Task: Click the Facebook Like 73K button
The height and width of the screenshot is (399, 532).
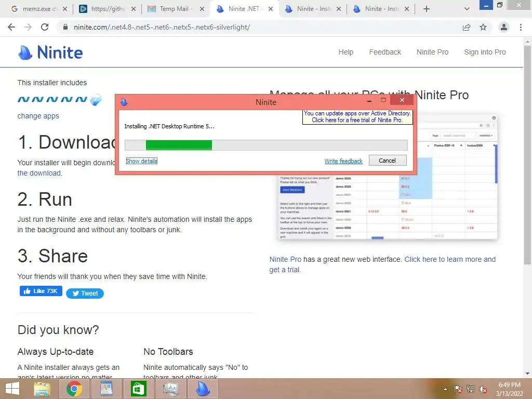Action: (41, 291)
